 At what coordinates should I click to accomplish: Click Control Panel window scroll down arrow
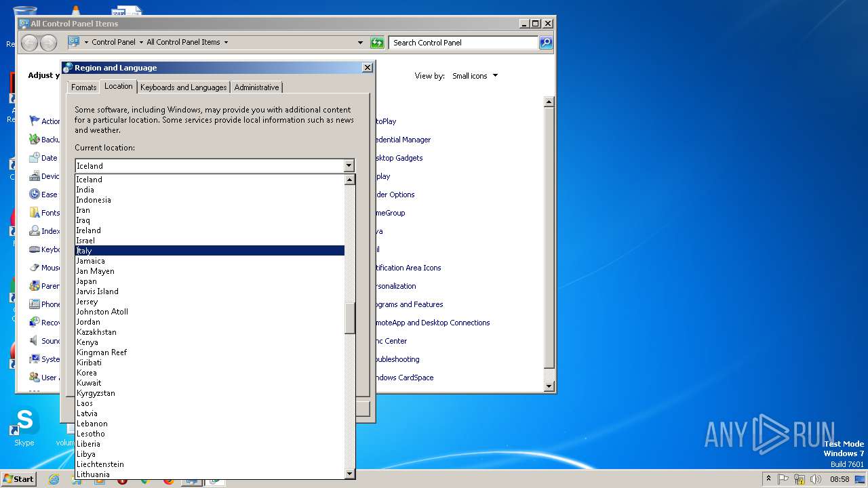pos(549,386)
